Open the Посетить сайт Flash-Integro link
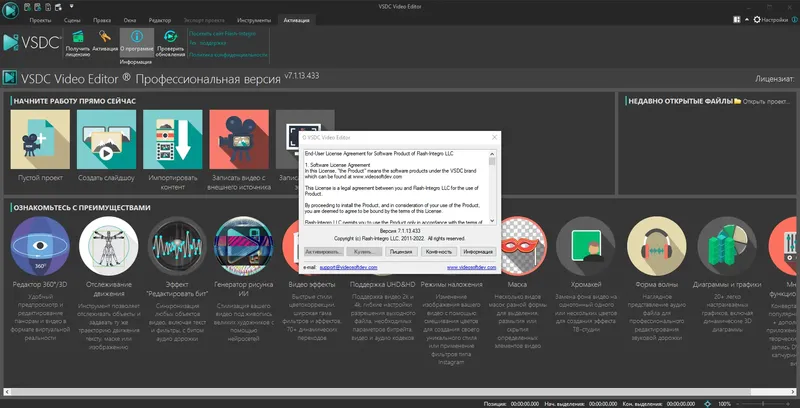The height and width of the screenshot is (408, 800). click(x=222, y=34)
